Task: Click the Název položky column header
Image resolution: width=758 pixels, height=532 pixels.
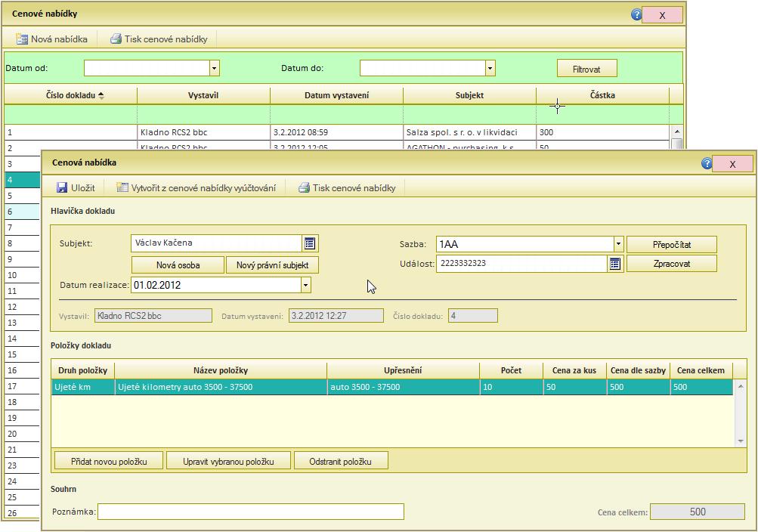Action: tap(221, 370)
